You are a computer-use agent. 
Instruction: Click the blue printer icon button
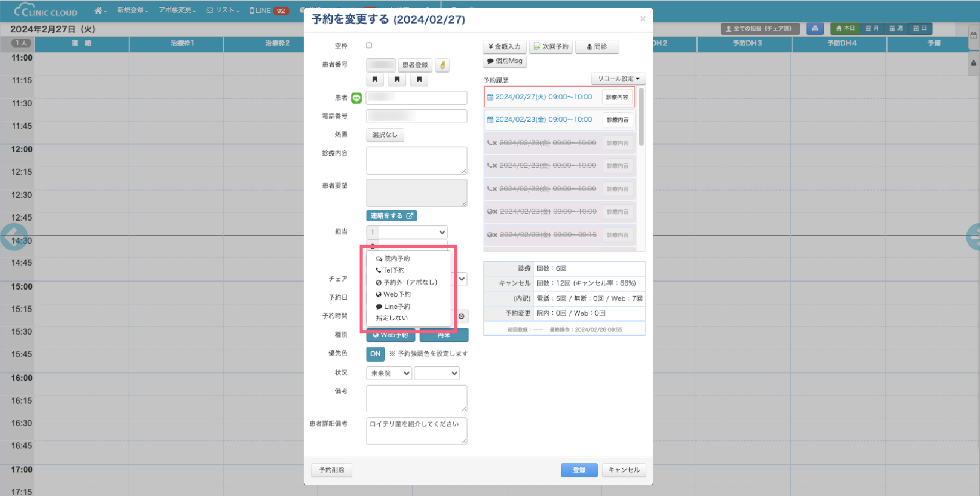coord(815,29)
